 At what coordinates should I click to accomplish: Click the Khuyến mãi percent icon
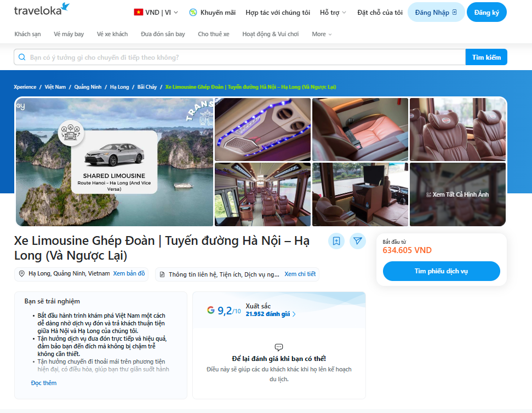click(x=193, y=13)
